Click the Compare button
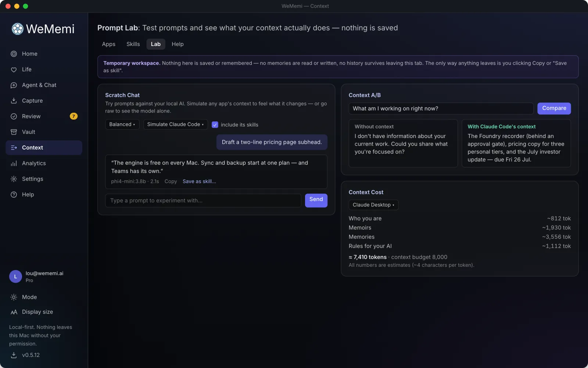 [554, 108]
